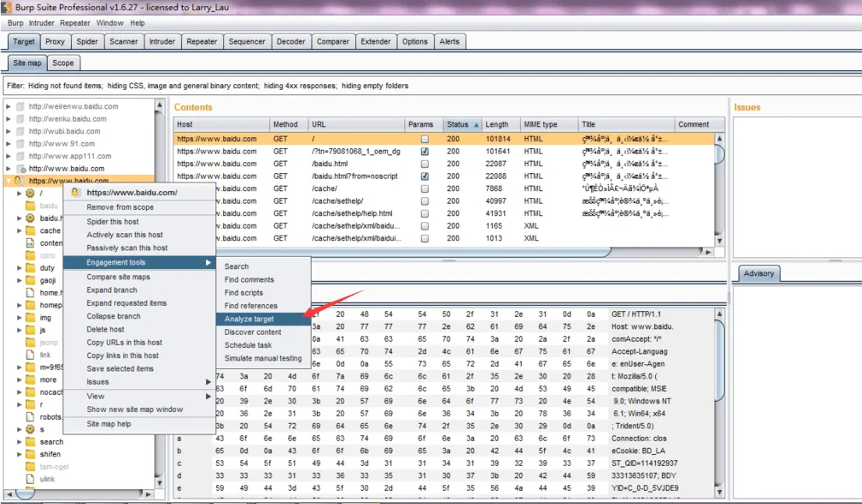Open the Advisory tab in Issues panel
The height and width of the screenshot is (504, 862).
click(759, 273)
